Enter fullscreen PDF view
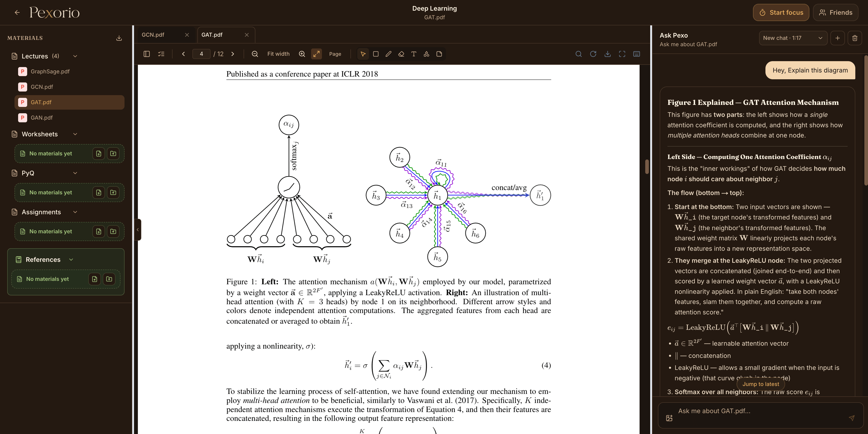868x434 pixels. [x=622, y=54]
